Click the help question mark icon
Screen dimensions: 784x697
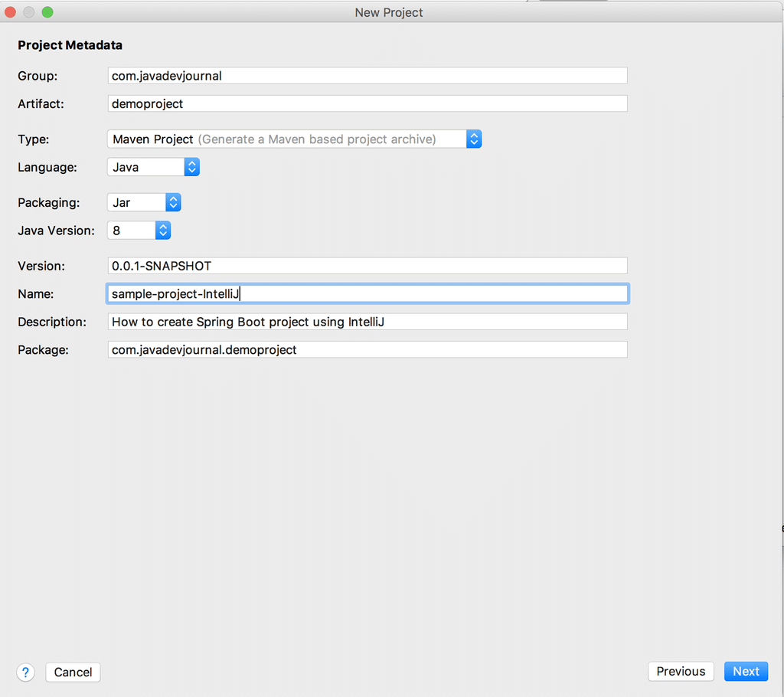pyautogui.click(x=26, y=672)
